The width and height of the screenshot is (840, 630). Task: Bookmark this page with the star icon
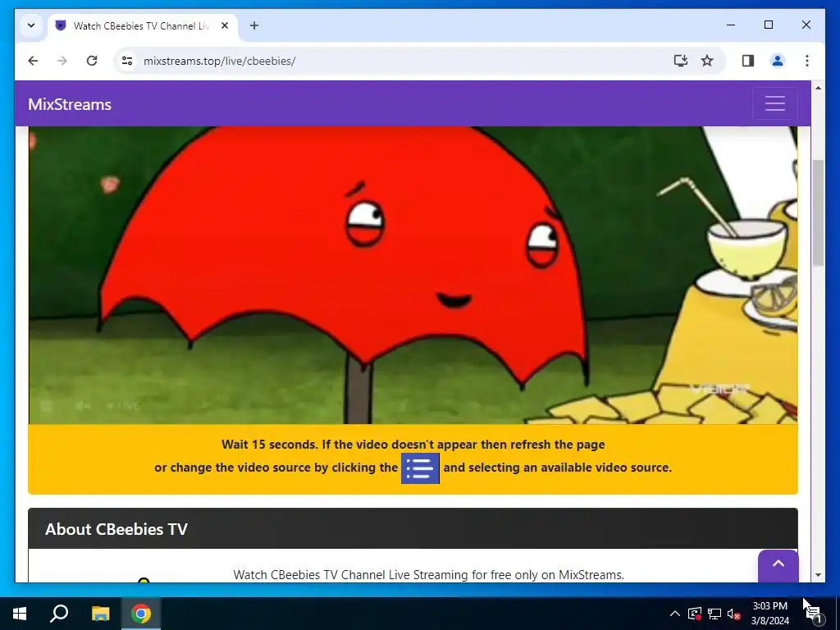[707, 61]
